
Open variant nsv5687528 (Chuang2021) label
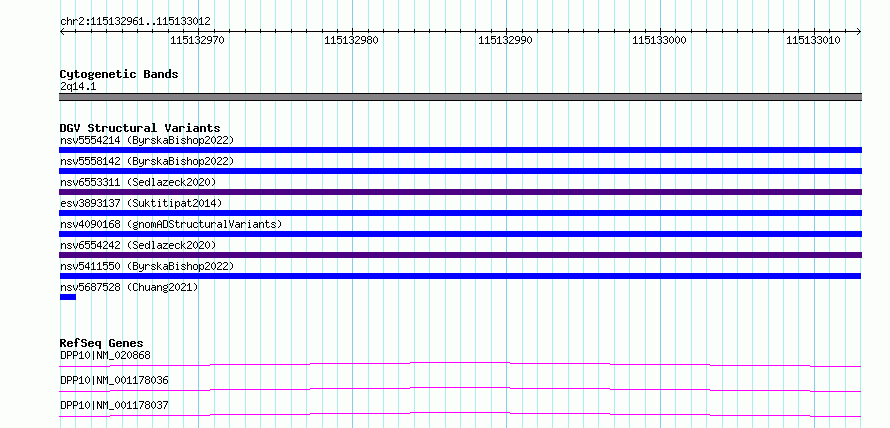click(129, 287)
